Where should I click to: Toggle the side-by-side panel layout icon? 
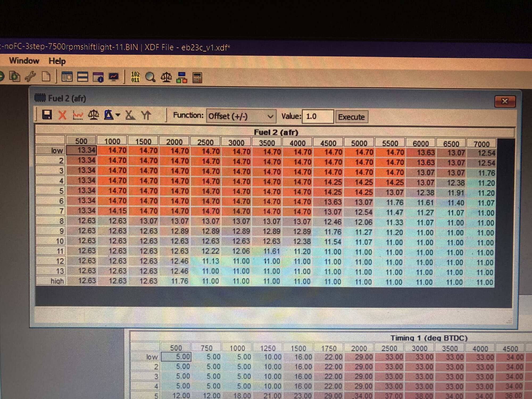[x=67, y=77]
